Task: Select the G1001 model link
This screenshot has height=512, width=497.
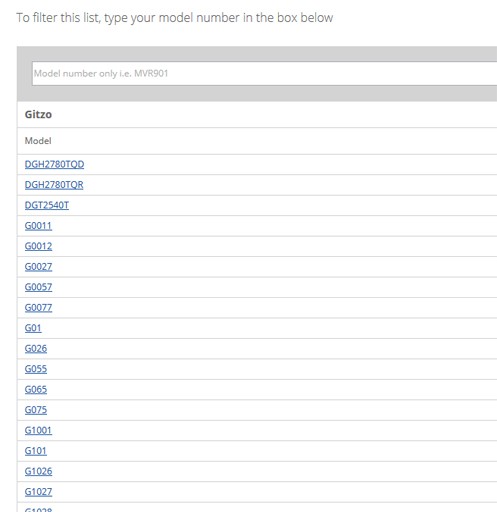Action: 38,430
